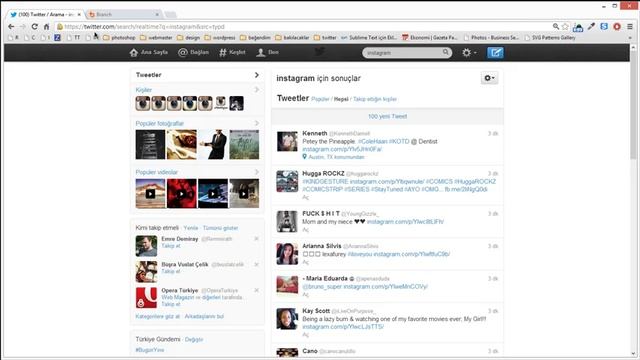Expand Popüler fotoğraflar section chevron

click(256, 123)
